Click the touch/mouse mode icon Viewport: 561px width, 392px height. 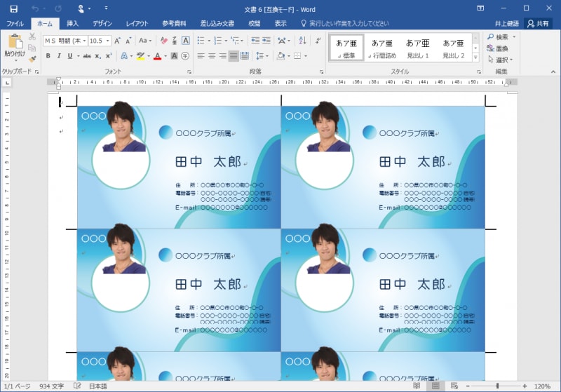click(x=81, y=8)
